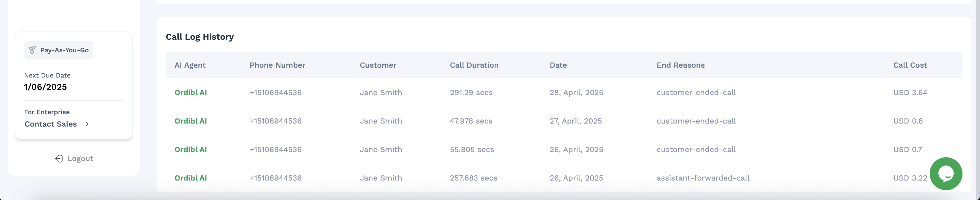The width and height of the screenshot is (980, 200).
Task: Click the Phone Number column header
Action: [277, 65]
